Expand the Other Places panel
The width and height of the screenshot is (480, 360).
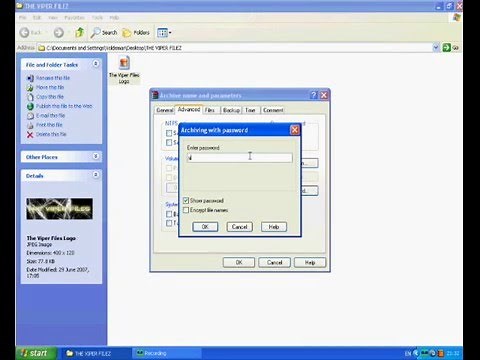click(96, 156)
